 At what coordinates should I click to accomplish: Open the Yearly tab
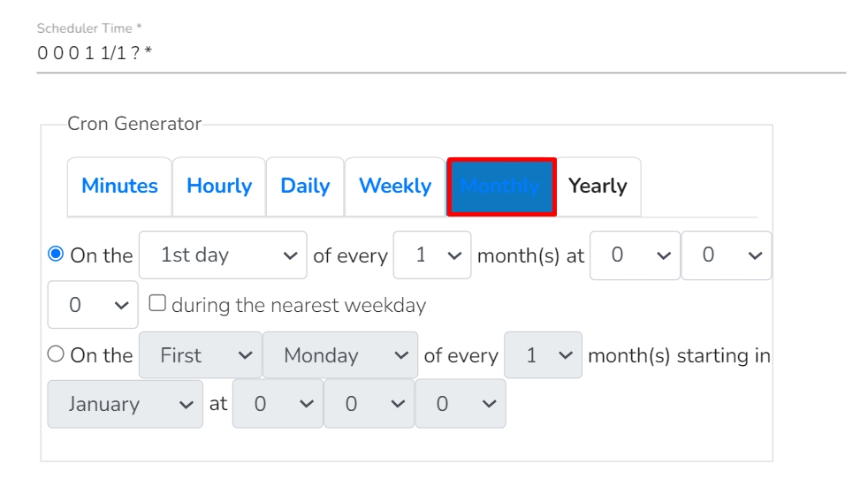pyautogui.click(x=598, y=186)
